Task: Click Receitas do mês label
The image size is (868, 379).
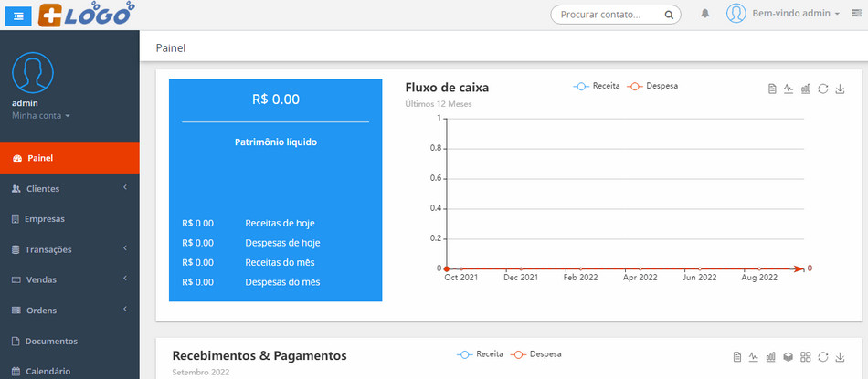Action: (281, 262)
